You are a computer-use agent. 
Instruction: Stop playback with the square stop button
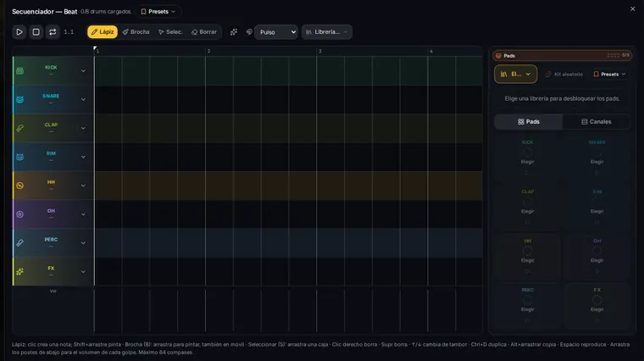coord(36,32)
